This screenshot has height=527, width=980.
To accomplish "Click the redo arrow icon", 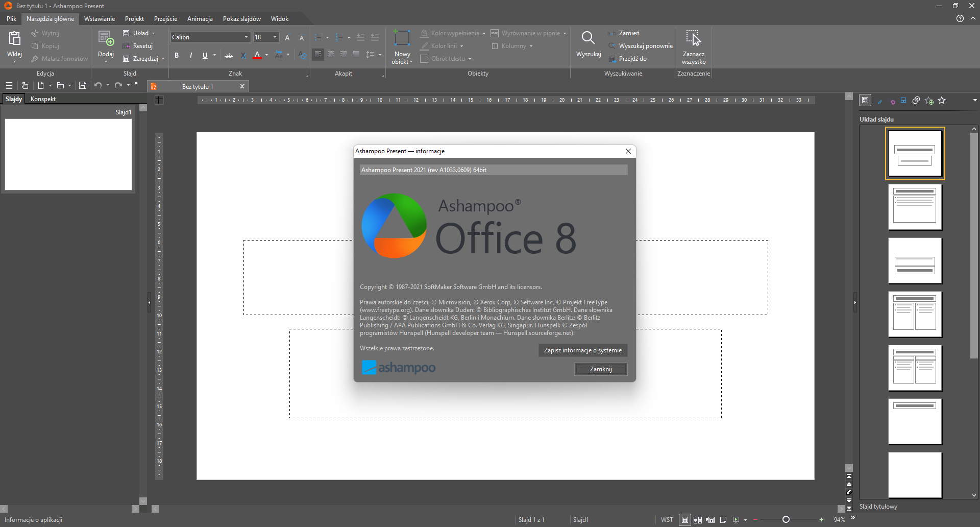I will pos(118,85).
